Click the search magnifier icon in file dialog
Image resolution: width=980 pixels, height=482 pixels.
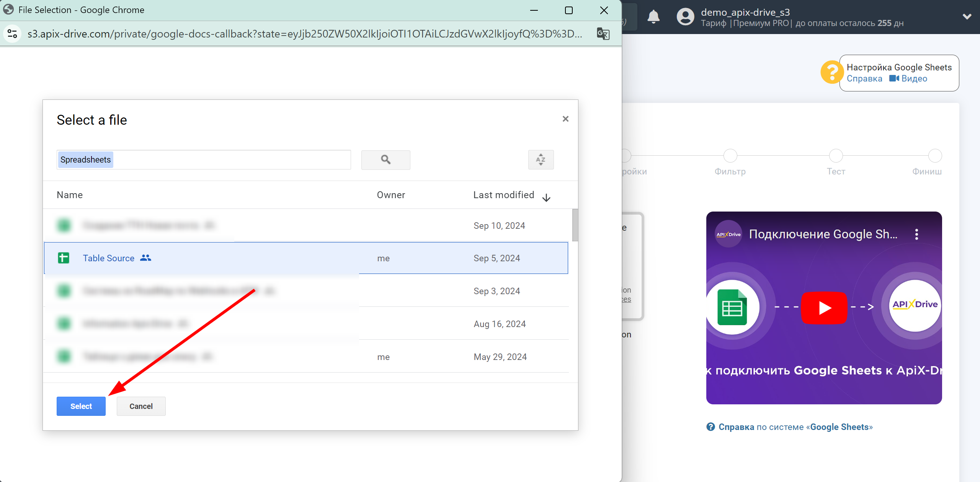(x=385, y=159)
